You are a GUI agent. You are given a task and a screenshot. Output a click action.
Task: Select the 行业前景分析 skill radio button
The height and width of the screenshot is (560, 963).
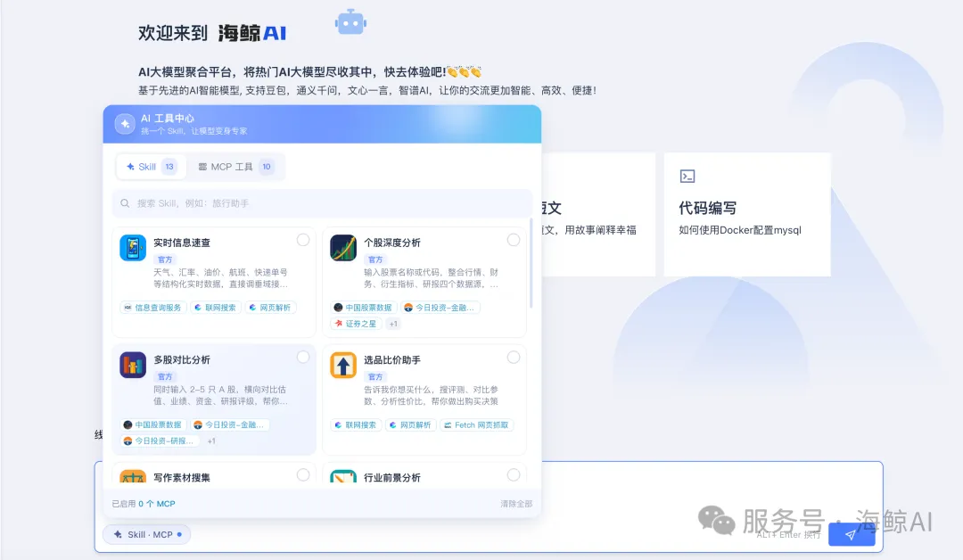(x=514, y=474)
